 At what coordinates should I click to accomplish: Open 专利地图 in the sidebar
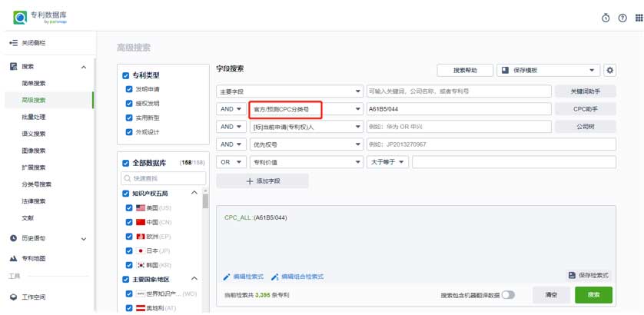pos(34,259)
